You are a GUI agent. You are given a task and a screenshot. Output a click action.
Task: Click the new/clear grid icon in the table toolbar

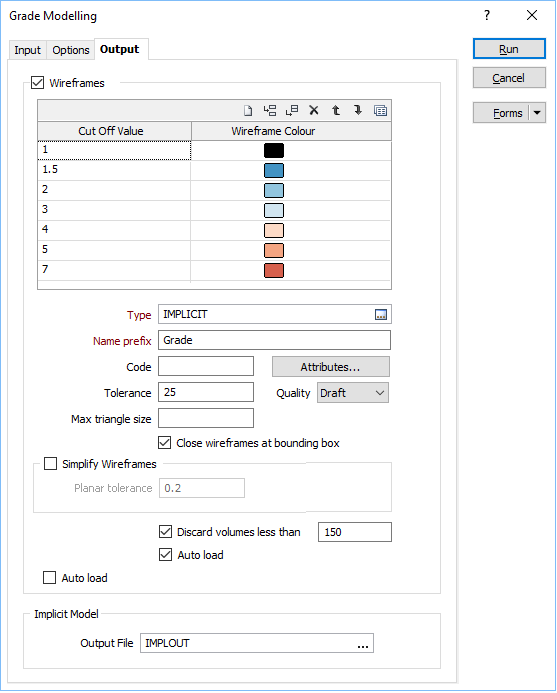(x=248, y=110)
